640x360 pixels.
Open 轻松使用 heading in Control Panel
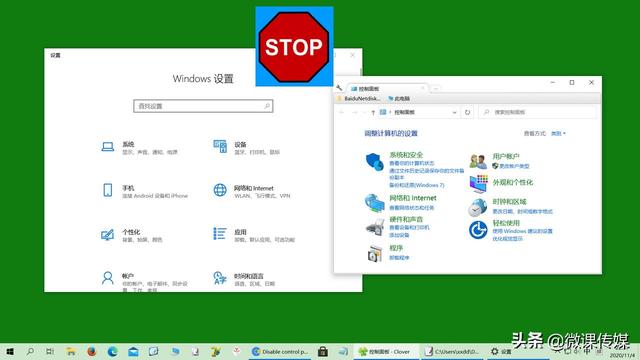pos(506,223)
